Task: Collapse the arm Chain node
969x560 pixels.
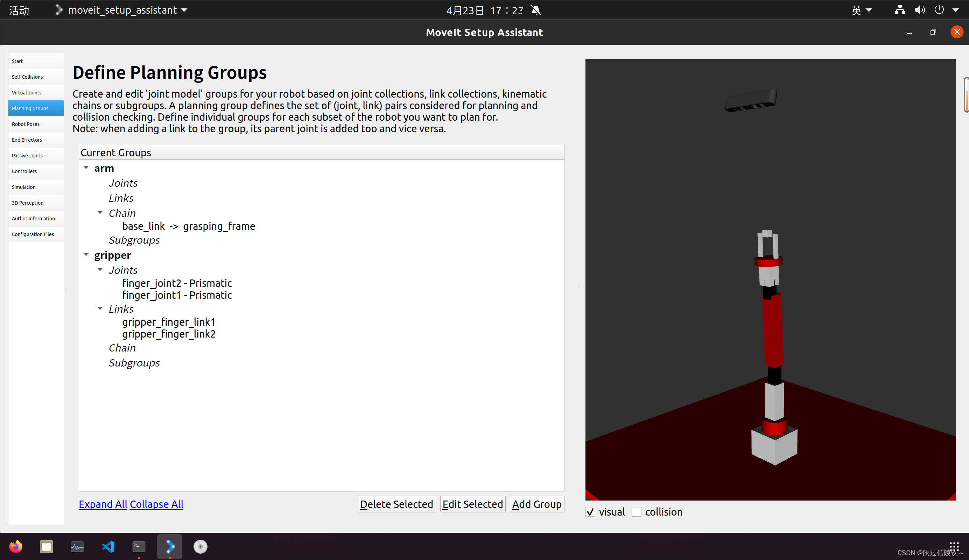Action: (x=100, y=213)
